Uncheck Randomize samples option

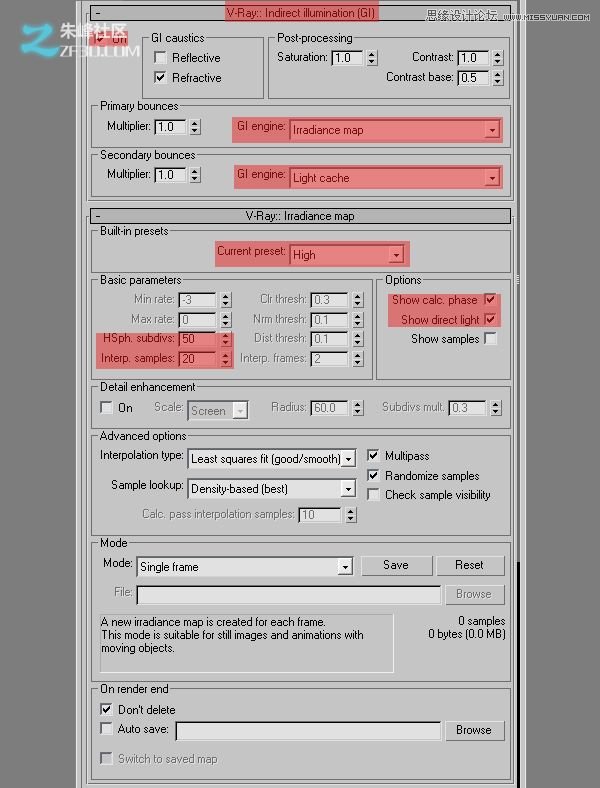click(373, 475)
